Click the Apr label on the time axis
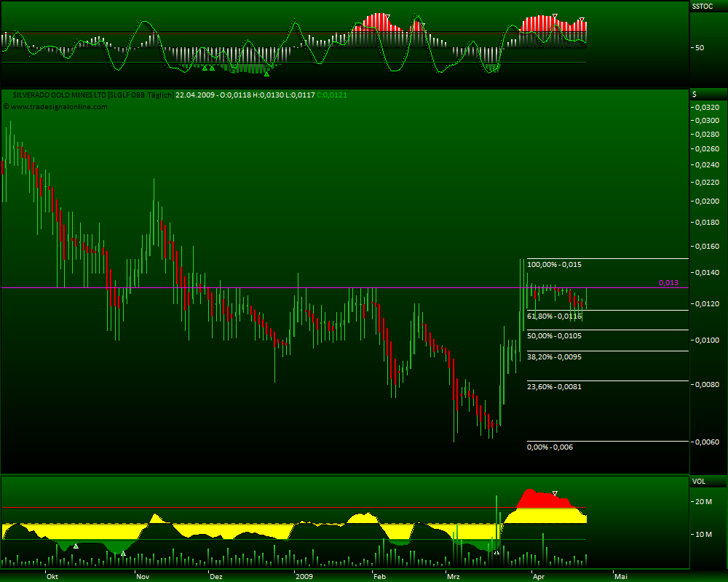728x582 pixels. point(538,575)
